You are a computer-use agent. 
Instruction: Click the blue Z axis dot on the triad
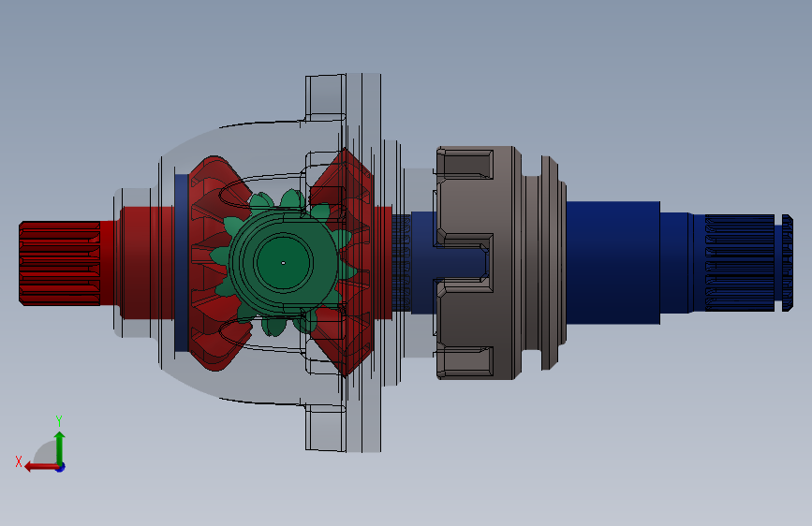61,467
